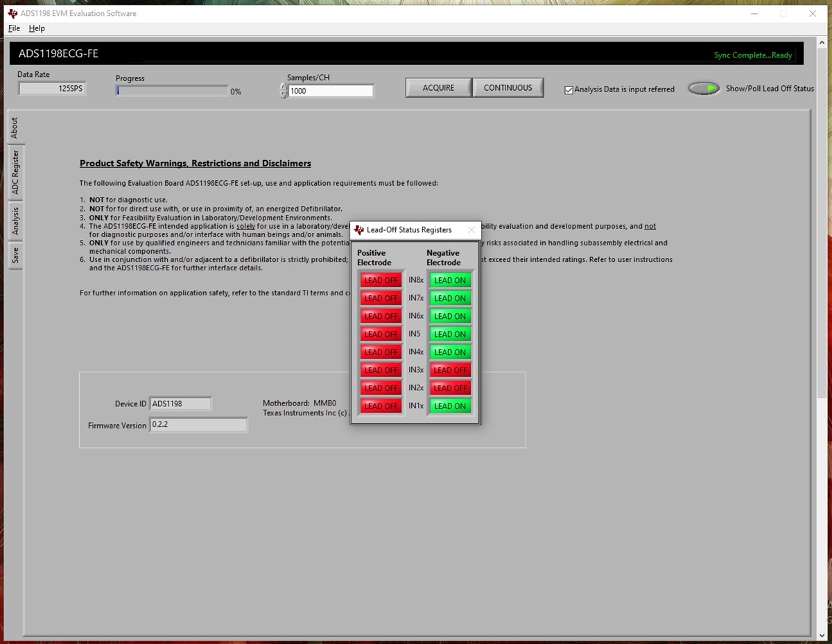Switch to the Save tab
The image size is (832, 644).
pos(15,256)
